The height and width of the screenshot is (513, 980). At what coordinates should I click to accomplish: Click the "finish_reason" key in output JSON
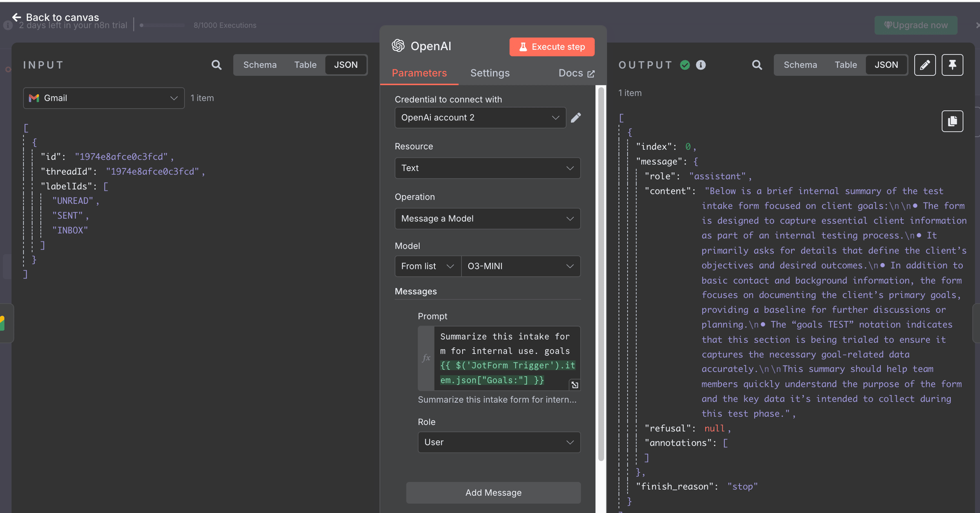674,486
